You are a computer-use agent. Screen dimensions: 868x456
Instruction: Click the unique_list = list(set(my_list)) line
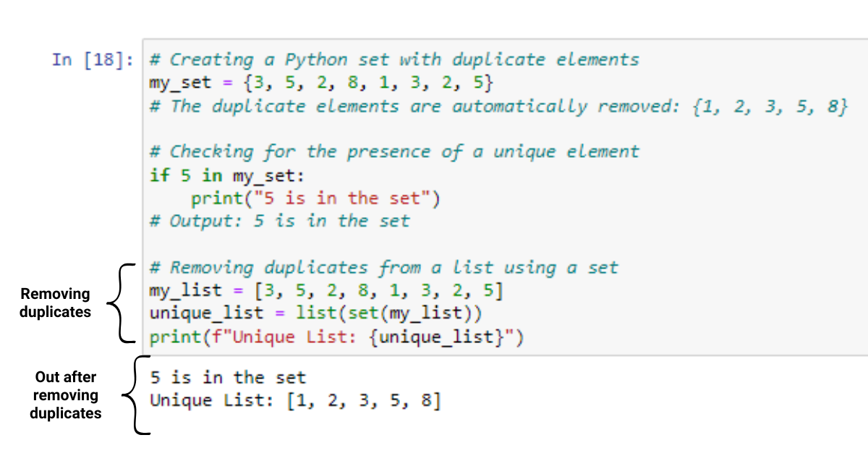point(315,314)
